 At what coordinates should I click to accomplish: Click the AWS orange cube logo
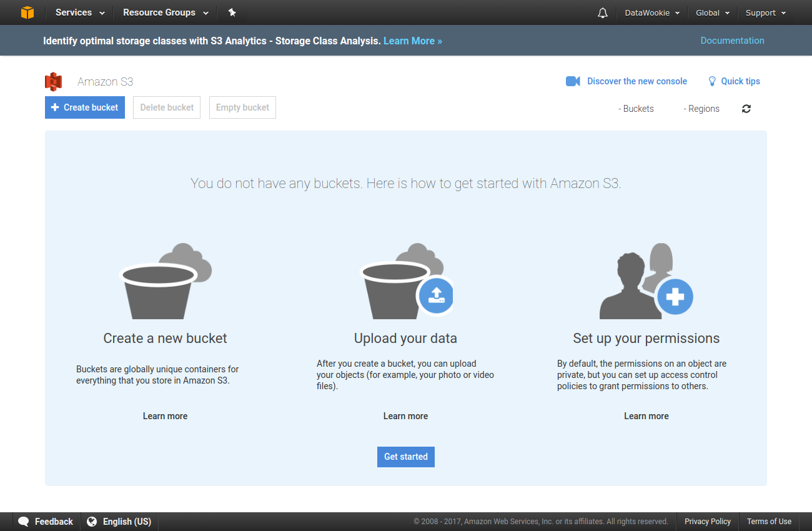coord(27,12)
